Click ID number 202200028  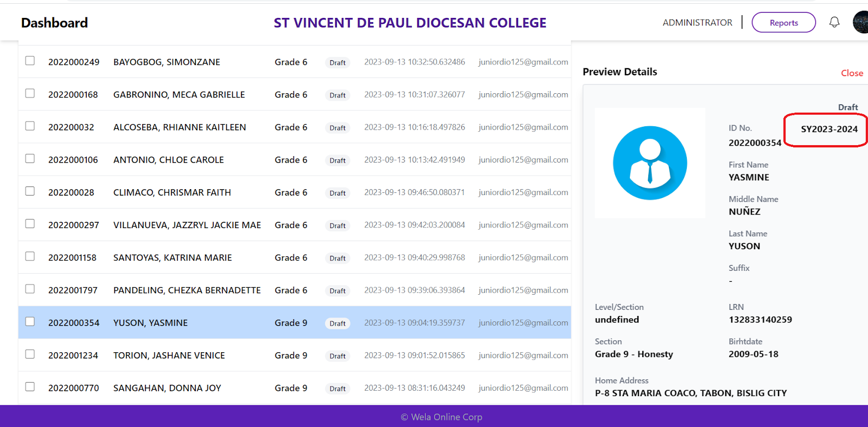point(71,192)
